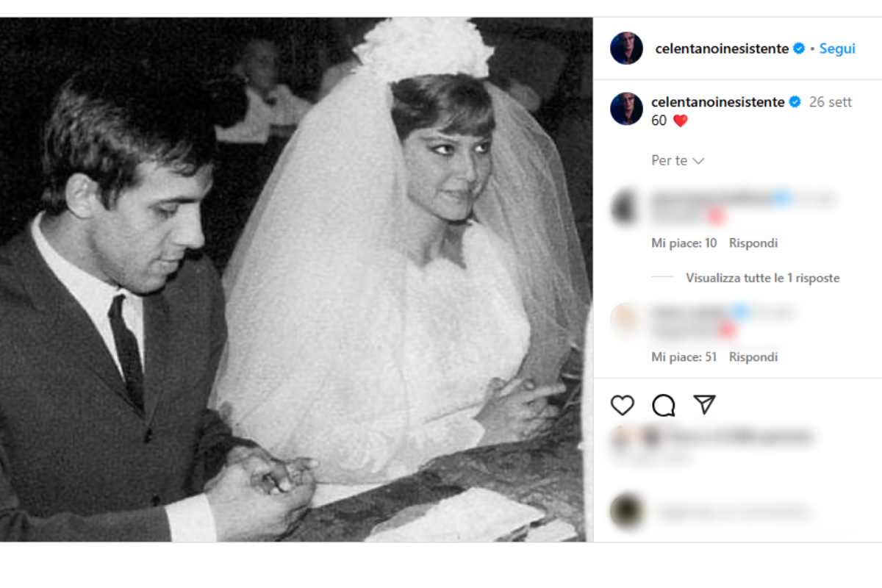Click Segui to follow the account
Viewport: 882px width, 588px height.
(x=837, y=49)
